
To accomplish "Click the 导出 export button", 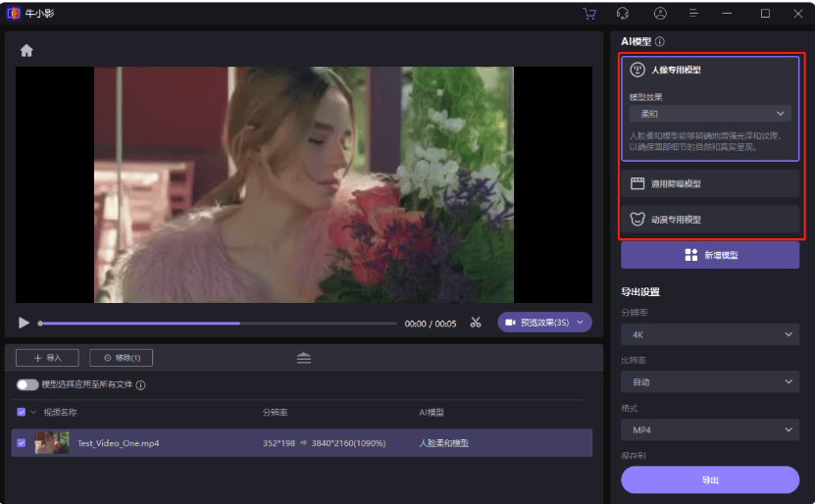I will pyautogui.click(x=710, y=479).
